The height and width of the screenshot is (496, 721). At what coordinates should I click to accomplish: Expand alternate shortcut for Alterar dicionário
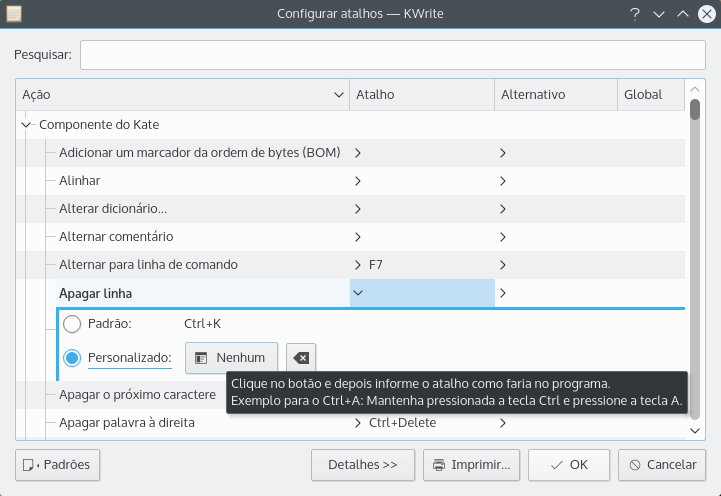click(503, 209)
